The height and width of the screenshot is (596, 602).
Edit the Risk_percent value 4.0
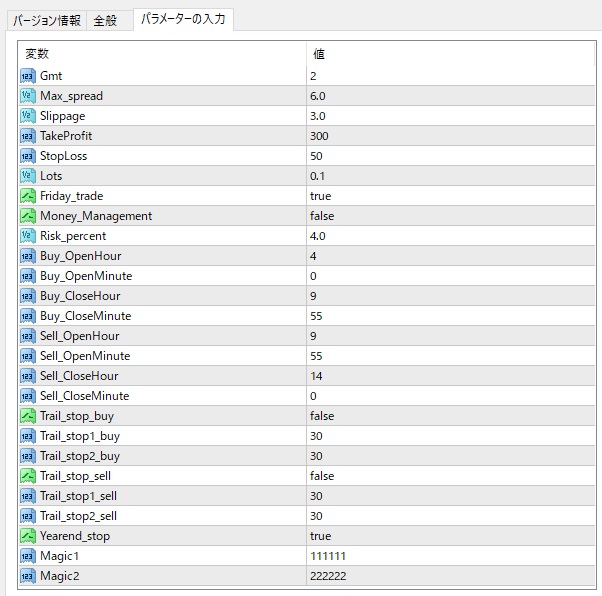click(x=451, y=236)
